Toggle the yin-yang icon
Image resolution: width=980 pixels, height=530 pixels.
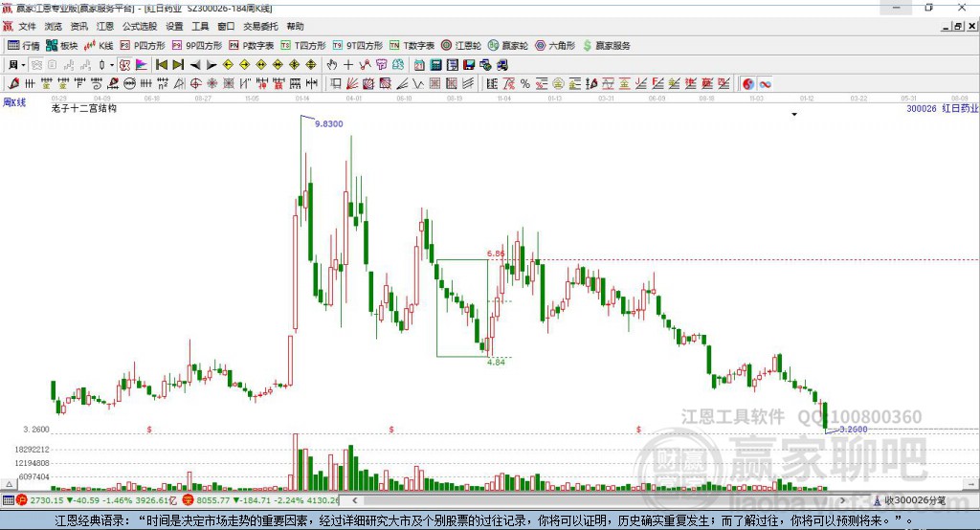point(748,84)
